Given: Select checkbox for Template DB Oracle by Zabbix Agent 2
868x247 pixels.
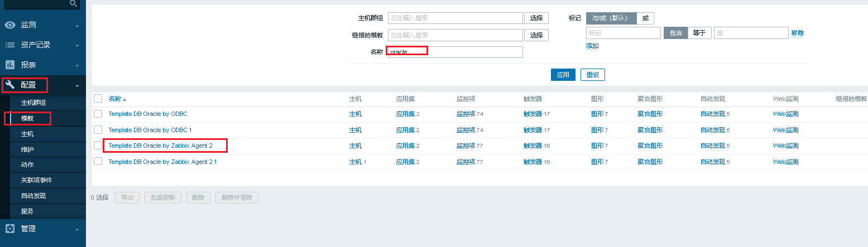Looking at the screenshot, I should pyautogui.click(x=98, y=146).
